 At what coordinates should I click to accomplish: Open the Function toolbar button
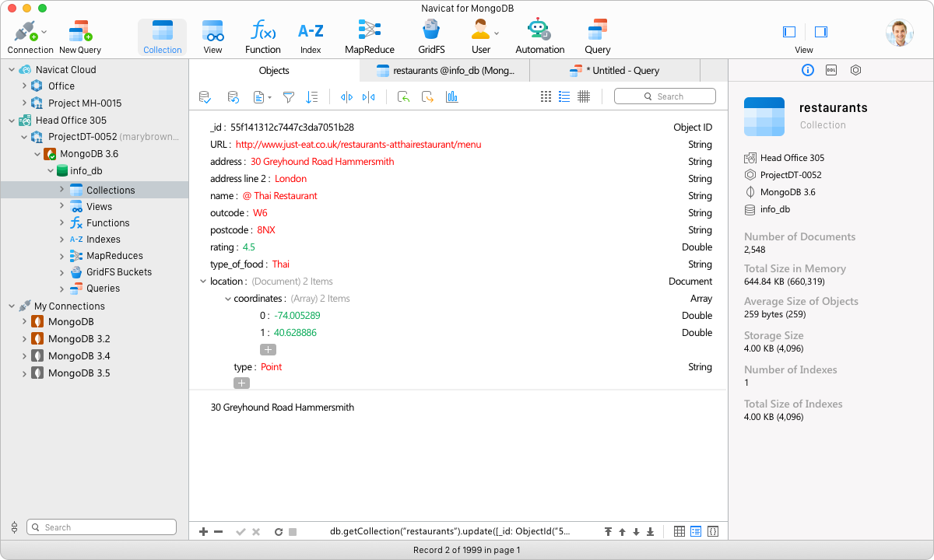(263, 37)
